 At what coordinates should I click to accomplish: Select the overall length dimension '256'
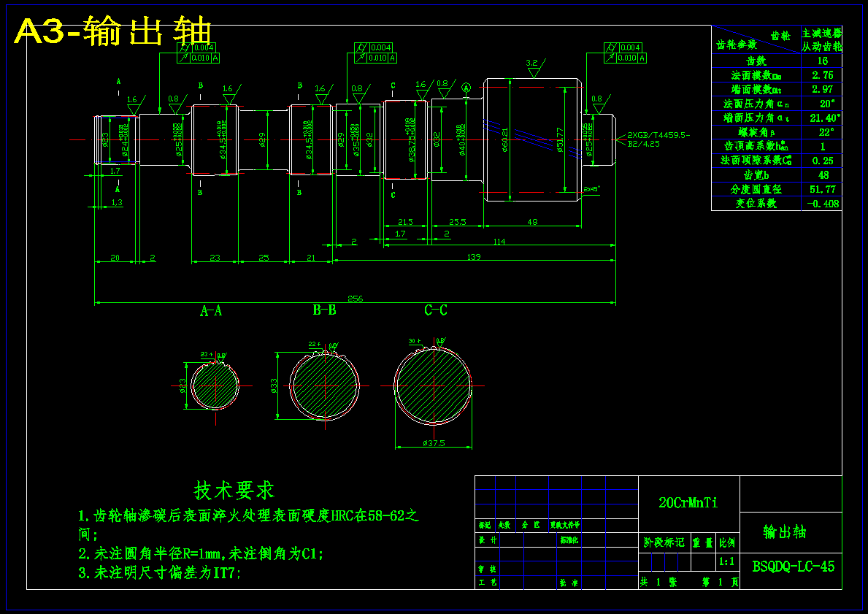(x=355, y=299)
